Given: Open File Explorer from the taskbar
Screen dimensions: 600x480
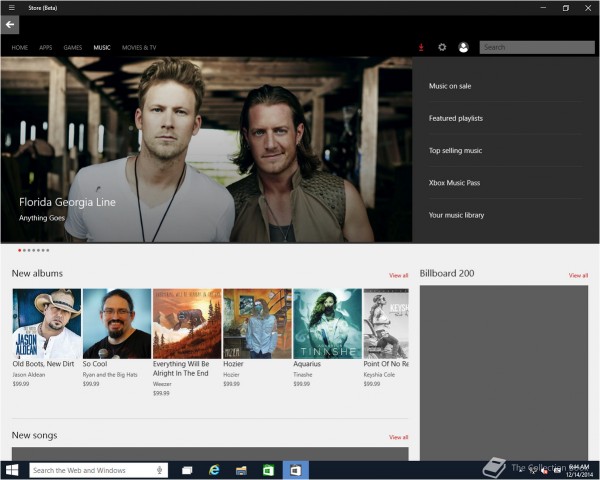Looking at the screenshot, I should [x=241, y=470].
